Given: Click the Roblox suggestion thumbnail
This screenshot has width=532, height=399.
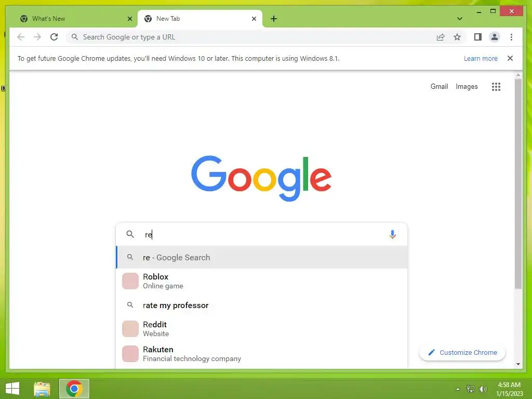Looking at the screenshot, I should 130,281.
